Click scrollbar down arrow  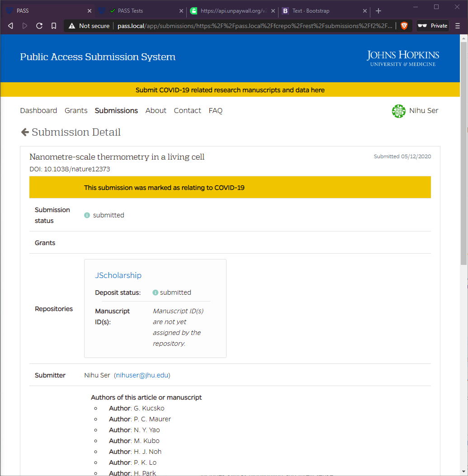point(463,471)
